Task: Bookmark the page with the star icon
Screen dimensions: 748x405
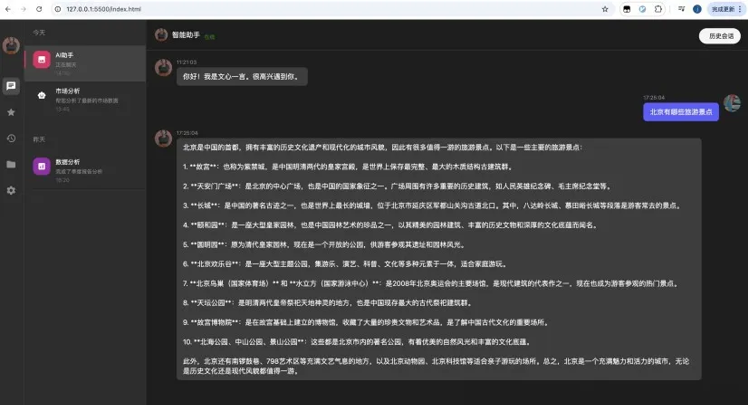Action: pos(606,8)
